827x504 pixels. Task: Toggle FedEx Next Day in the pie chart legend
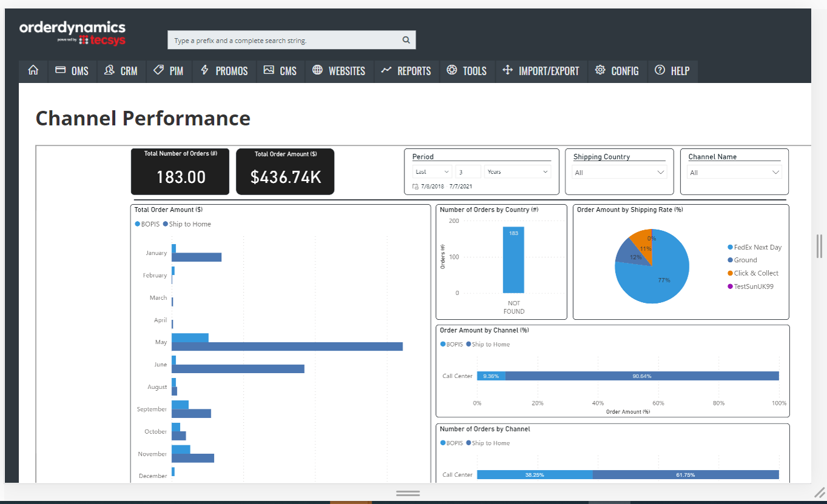click(754, 247)
